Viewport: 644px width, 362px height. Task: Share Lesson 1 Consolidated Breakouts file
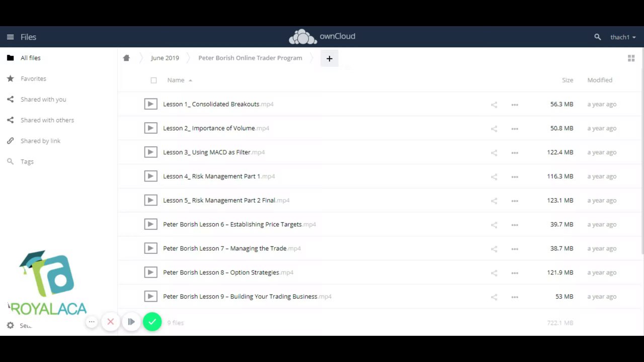point(494,105)
